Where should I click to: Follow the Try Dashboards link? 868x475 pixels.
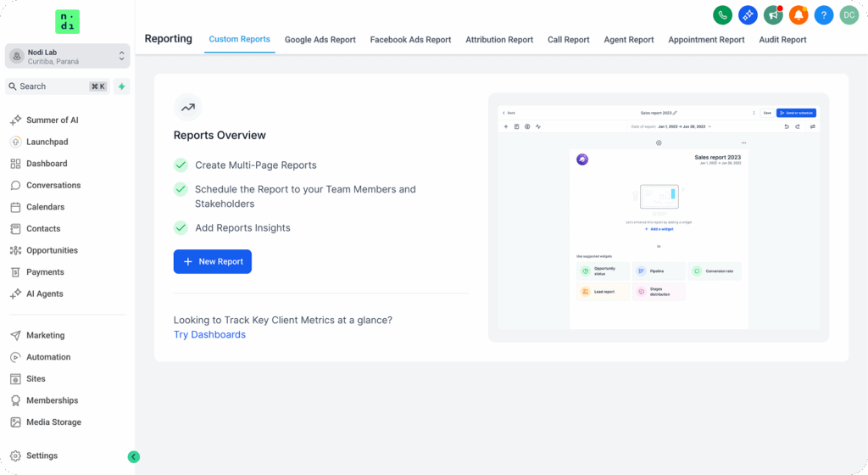[209, 335]
